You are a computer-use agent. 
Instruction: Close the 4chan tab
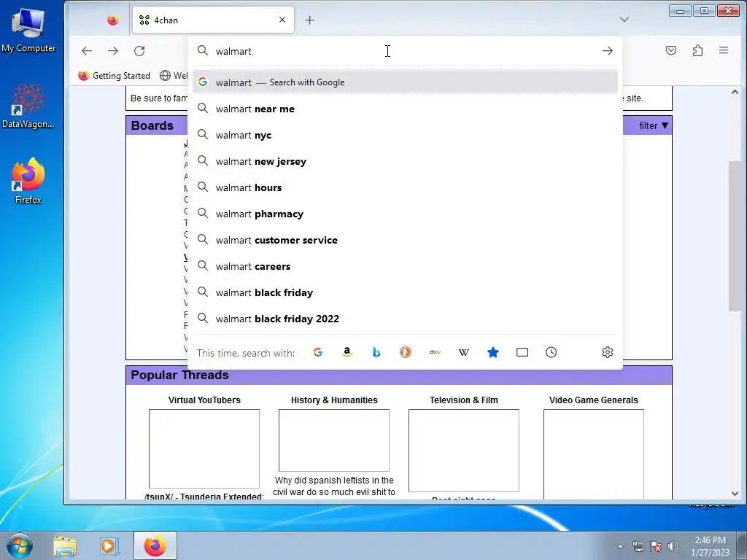282,20
